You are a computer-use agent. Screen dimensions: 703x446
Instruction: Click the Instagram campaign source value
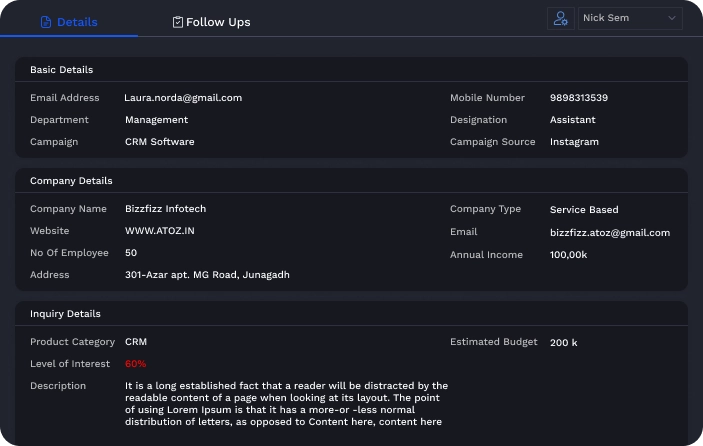click(574, 142)
